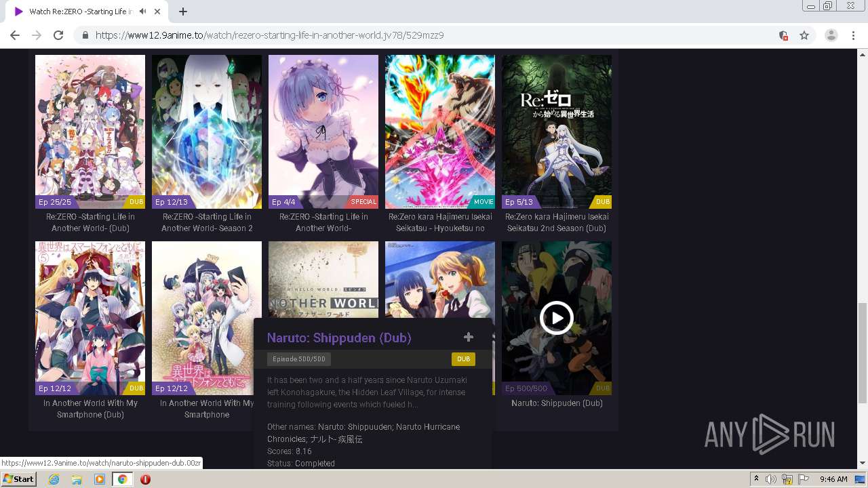Image resolution: width=868 pixels, height=488 pixels.
Task: Open Naruto: Shippuden (Dub) tooltip title
Action: [339, 338]
